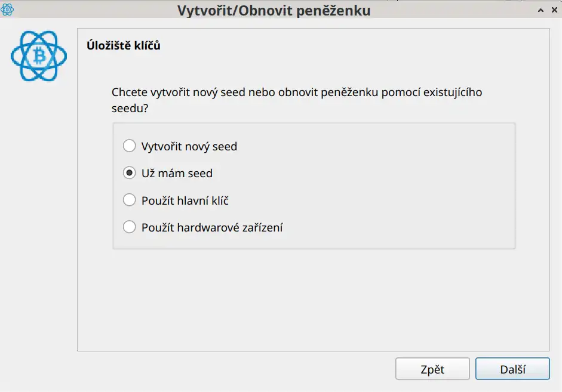Click the "Použít hardwarové zařízení" label text
This screenshot has width=562, height=392.
212,227
